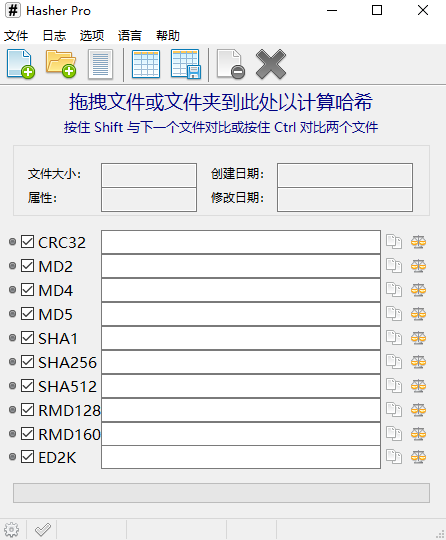Viewport: 446px width, 540px height.
Task: Open the 帮助 menu
Action: [x=168, y=35]
